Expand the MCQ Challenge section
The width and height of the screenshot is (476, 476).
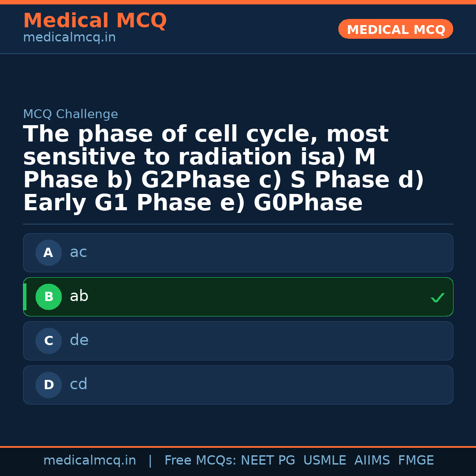(x=71, y=114)
